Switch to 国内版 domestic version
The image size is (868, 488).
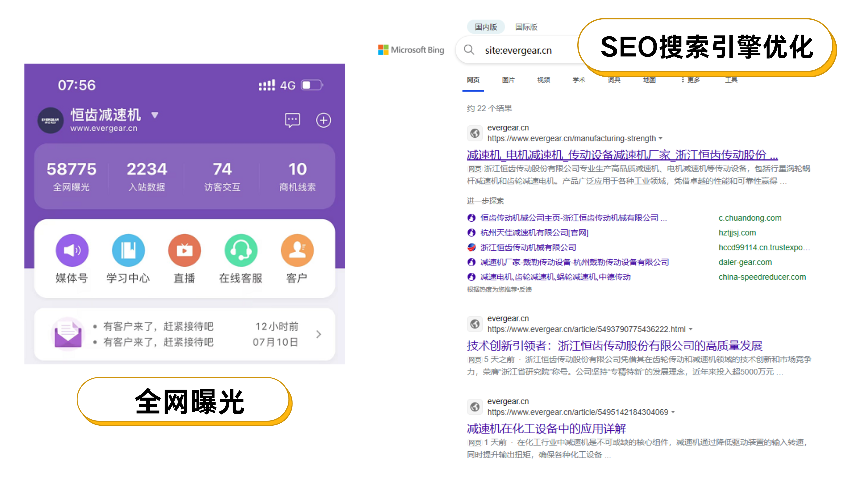[486, 27]
